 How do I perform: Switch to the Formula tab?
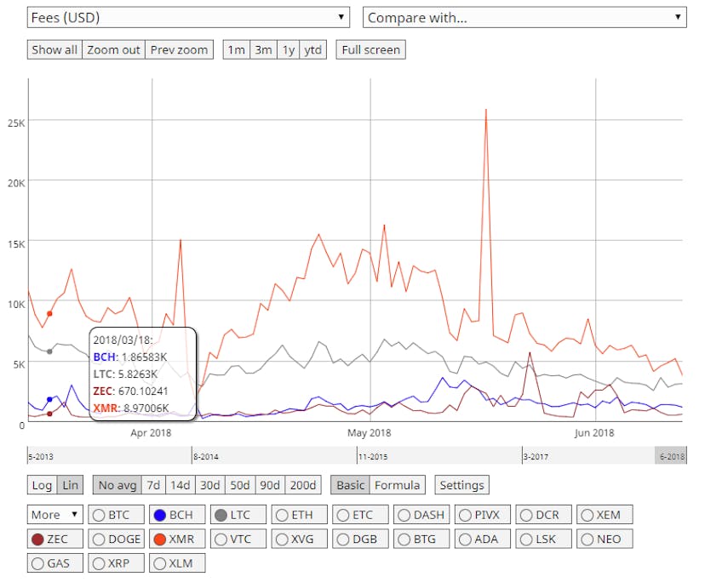[396, 485]
